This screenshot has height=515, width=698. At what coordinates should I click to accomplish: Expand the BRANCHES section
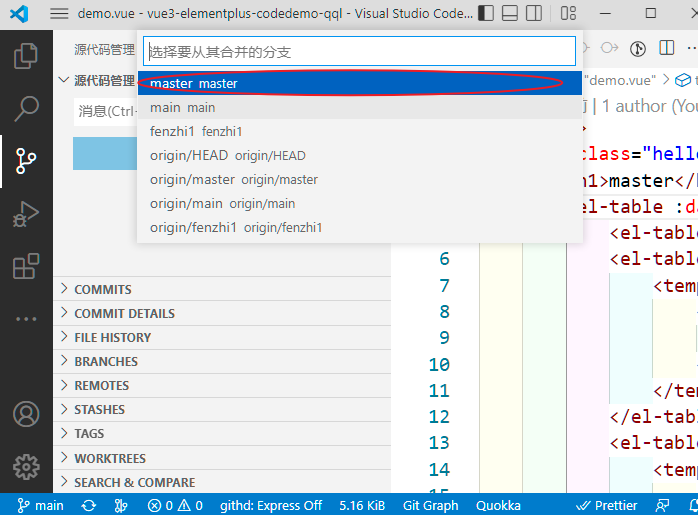[x=222, y=361]
